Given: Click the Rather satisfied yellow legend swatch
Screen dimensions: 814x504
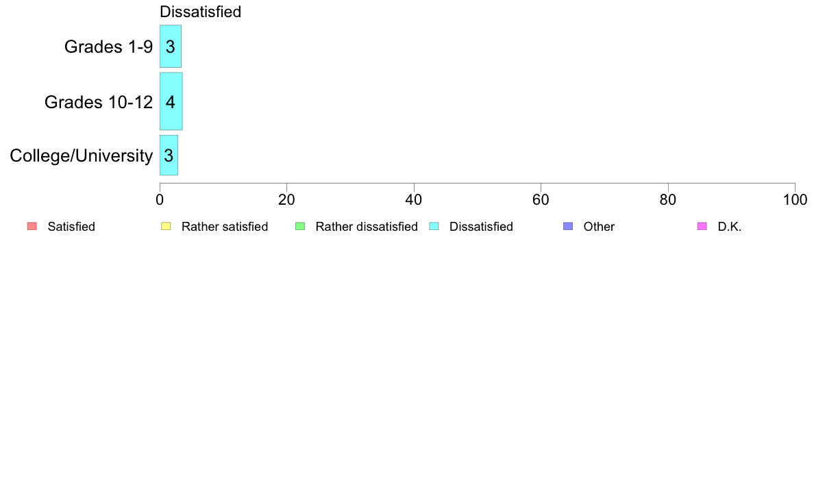Looking at the screenshot, I should click(x=166, y=226).
